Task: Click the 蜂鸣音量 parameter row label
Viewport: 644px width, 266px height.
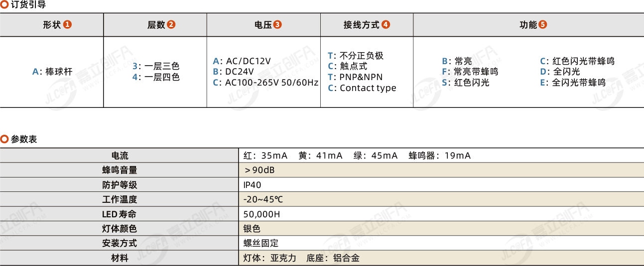Action: coord(120,170)
